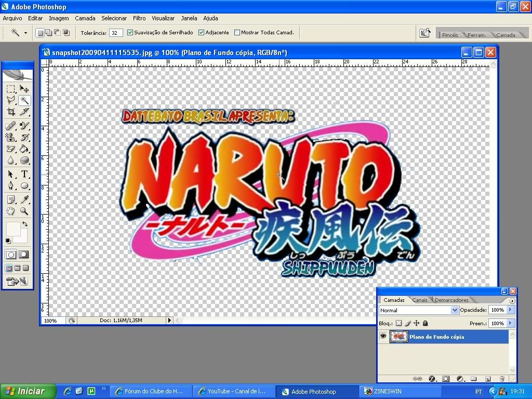Open the Filtro menu

tap(139, 18)
